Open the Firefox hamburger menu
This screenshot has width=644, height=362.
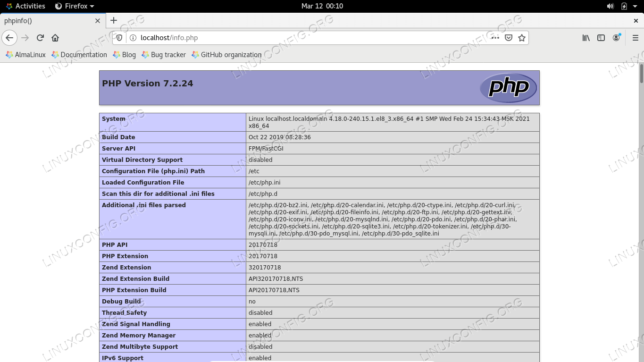coord(635,38)
